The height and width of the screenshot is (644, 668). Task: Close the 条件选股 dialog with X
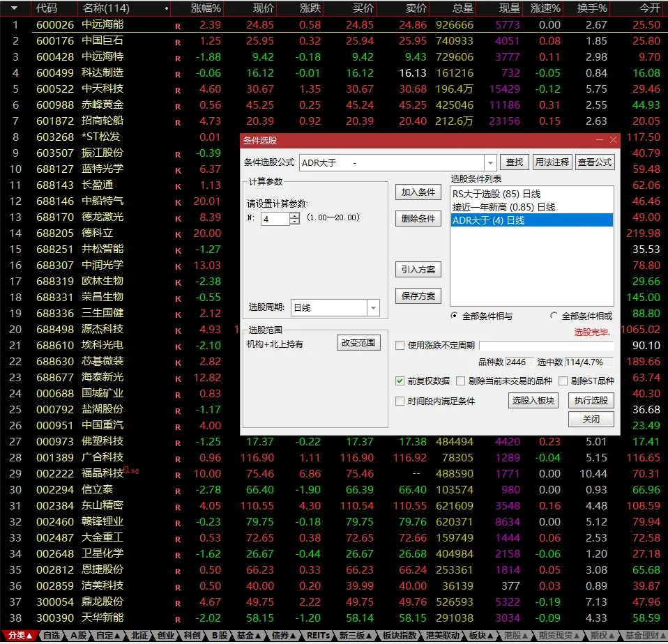click(613, 140)
